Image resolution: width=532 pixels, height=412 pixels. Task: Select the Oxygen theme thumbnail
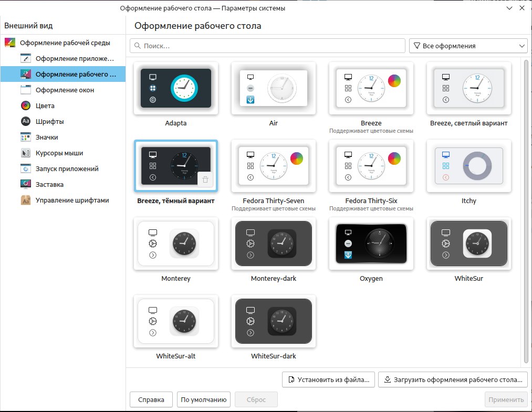pyautogui.click(x=371, y=244)
